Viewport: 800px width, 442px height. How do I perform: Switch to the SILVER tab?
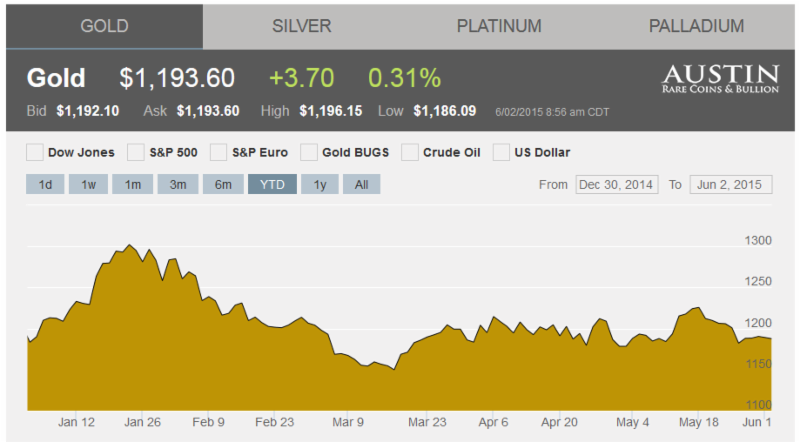point(301,26)
